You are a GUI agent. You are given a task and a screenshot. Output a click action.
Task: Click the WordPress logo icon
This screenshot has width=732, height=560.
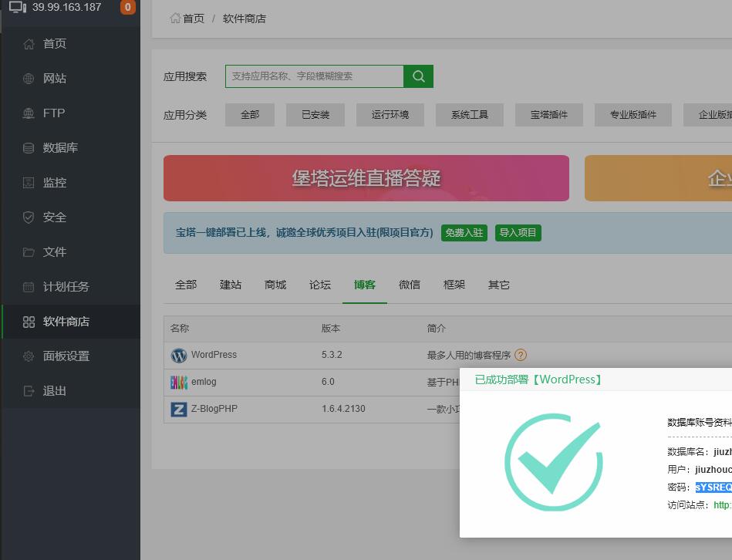(x=179, y=356)
